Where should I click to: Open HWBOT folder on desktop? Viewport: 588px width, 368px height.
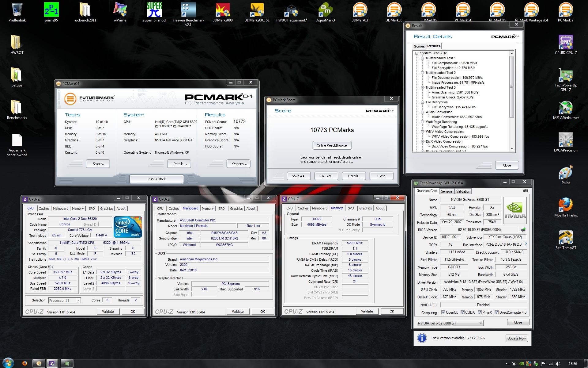[17, 45]
